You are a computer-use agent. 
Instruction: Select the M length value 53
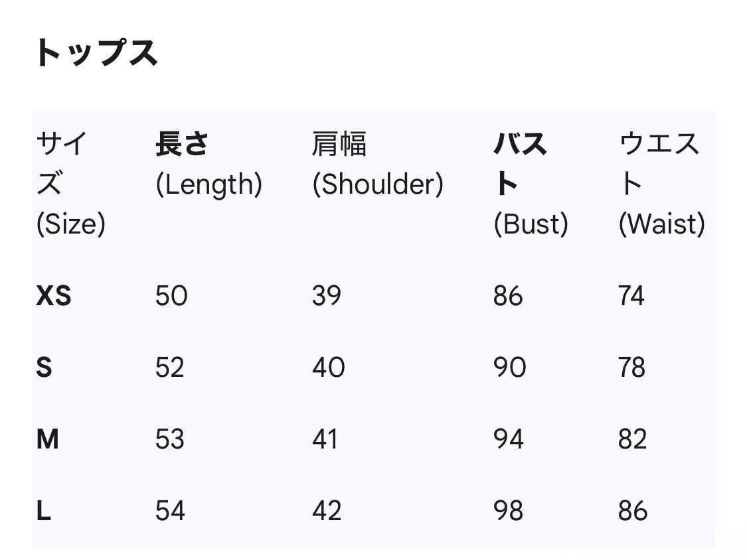pyautogui.click(x=170, y=439)
